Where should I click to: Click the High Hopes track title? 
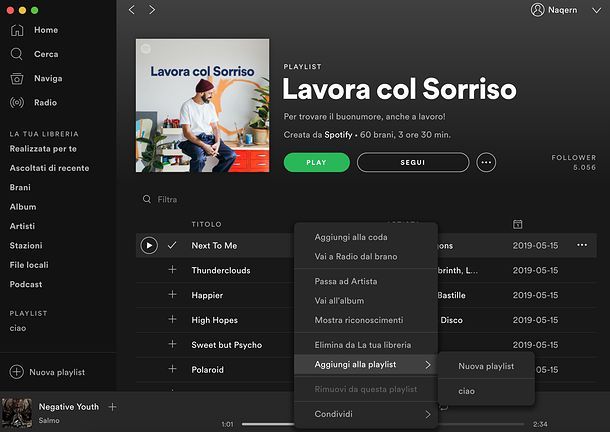coord(214,320)
